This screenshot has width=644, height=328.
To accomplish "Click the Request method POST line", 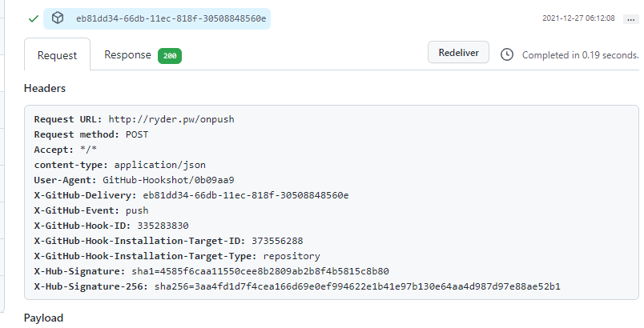I will pos(91,134).
